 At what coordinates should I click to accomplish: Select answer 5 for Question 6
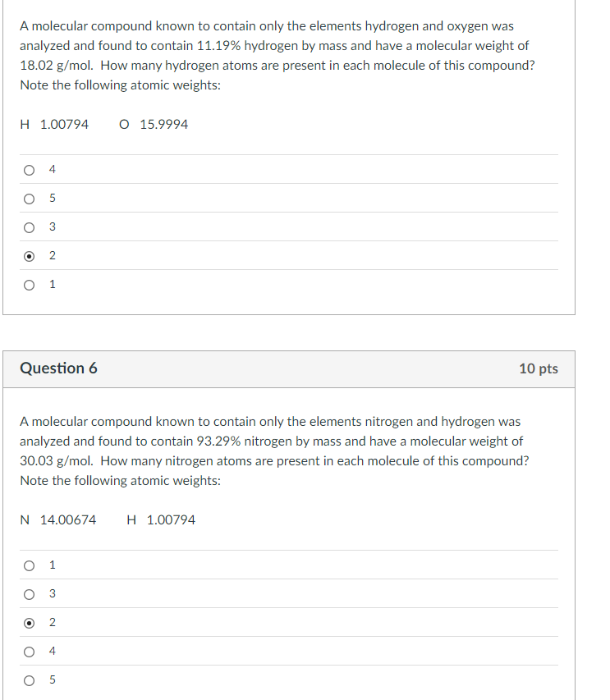[30, 679]
